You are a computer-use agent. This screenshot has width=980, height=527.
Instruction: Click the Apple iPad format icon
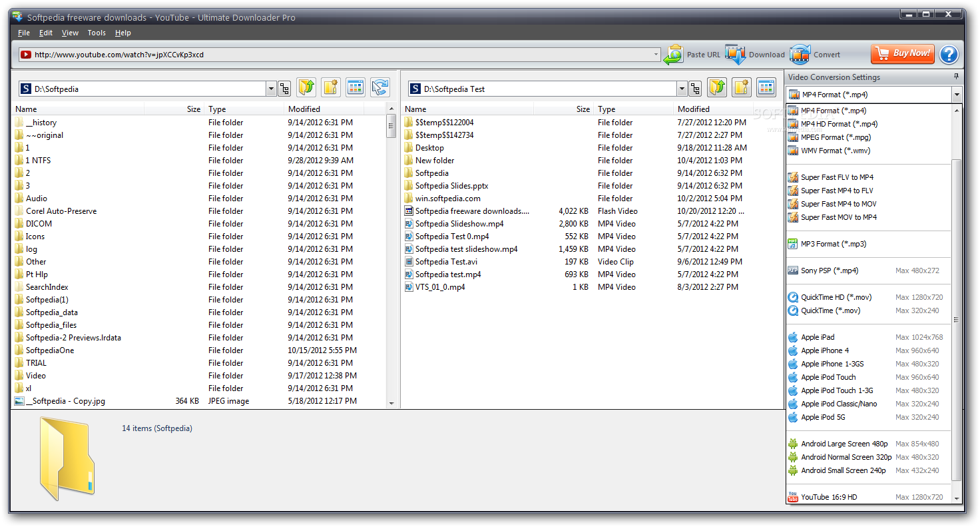[x=793, y=337]
